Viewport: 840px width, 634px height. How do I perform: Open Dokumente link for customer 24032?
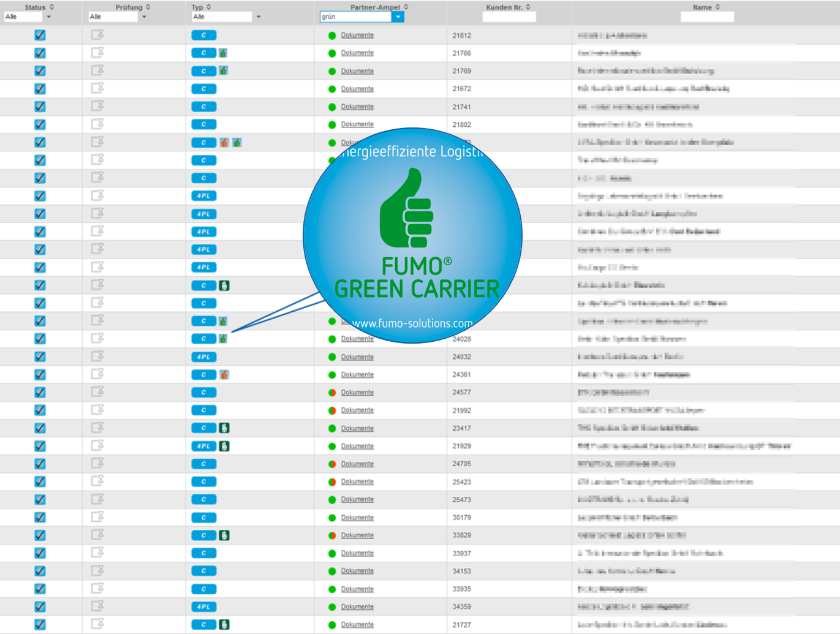[x=357, y=357]
